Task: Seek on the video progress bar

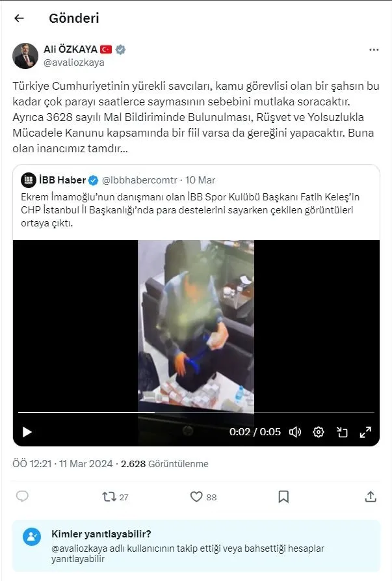Action: click(195, 412)
